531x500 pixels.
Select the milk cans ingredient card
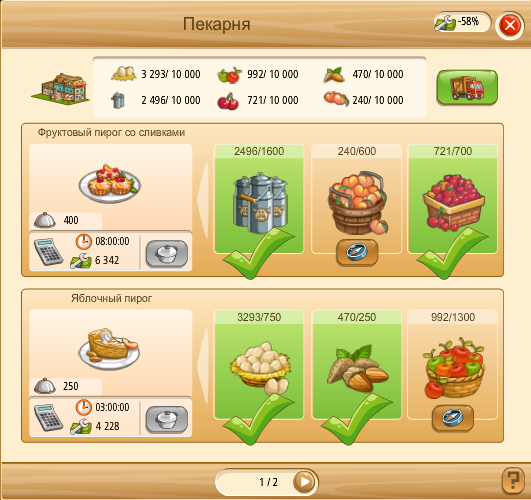(259, 199)
